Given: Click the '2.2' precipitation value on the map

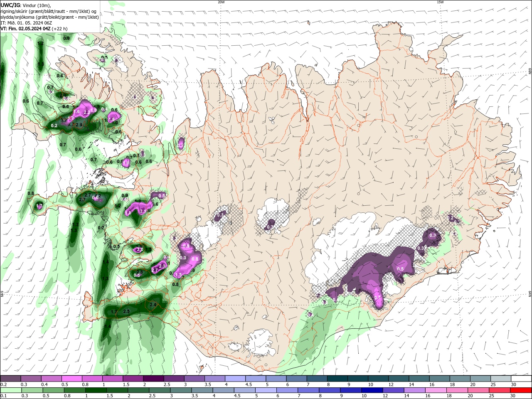Looking at the screenshot, I should (x=87, y=112).
